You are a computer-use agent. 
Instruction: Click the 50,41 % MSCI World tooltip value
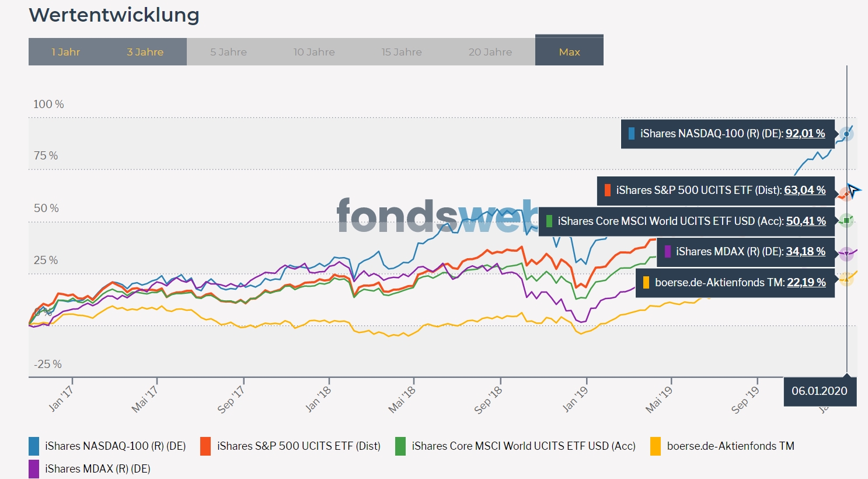[806, 221]
